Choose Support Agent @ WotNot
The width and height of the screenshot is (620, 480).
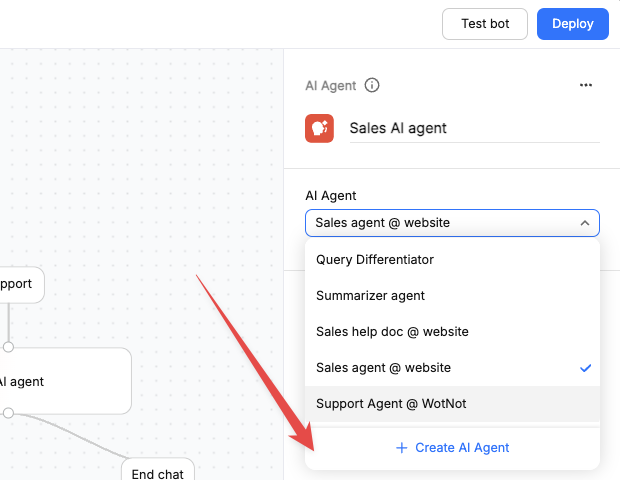pos(391,404)
